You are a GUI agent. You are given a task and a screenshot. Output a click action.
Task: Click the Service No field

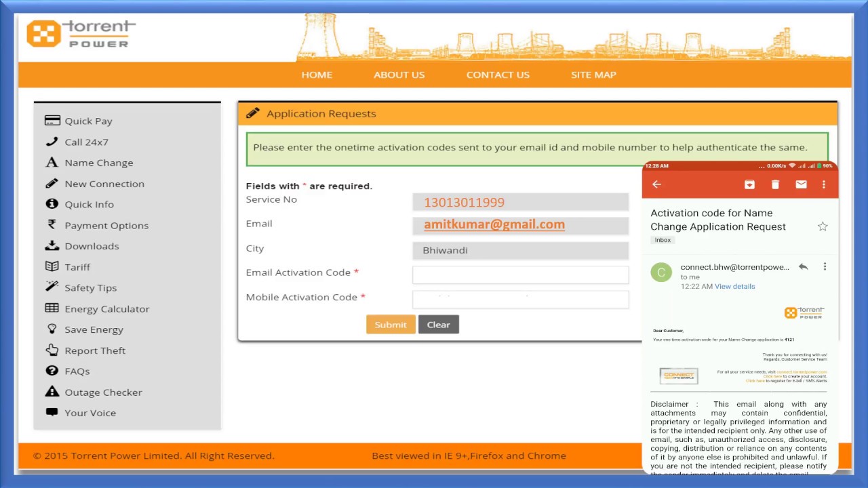pyautogui.click(x=521, y=202)
